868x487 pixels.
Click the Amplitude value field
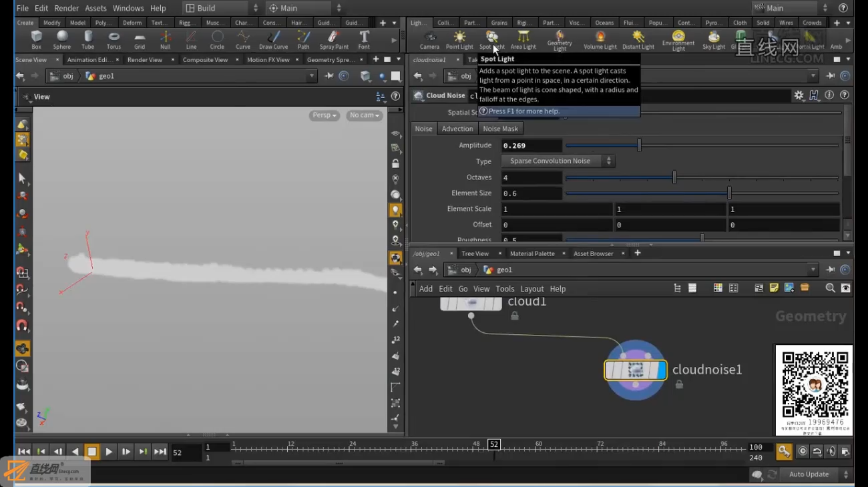click(531, 145)
